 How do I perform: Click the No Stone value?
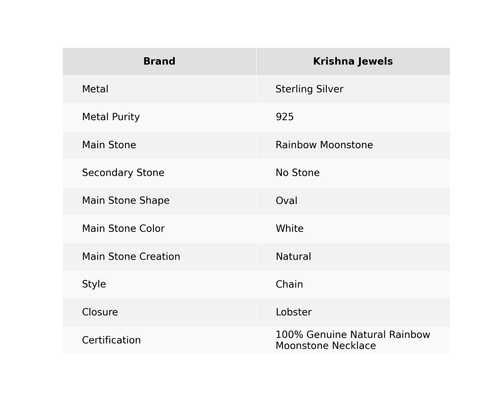pyautogui.click(x=298, y=173)
